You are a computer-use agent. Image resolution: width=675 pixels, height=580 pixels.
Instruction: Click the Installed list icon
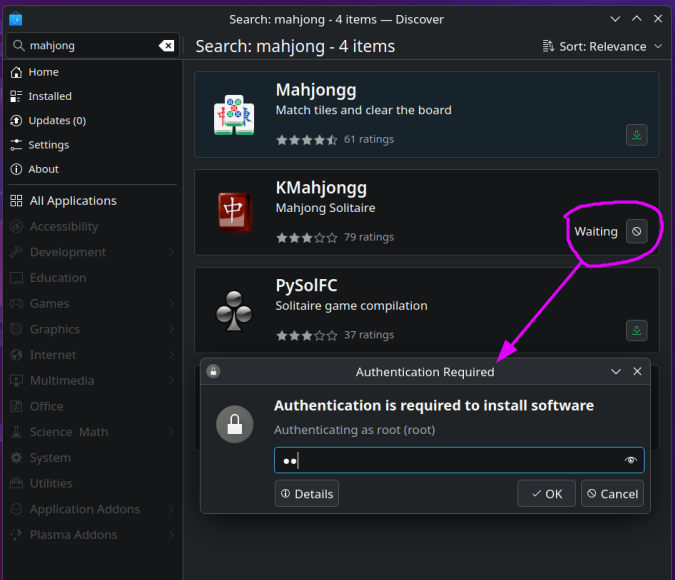16,96
